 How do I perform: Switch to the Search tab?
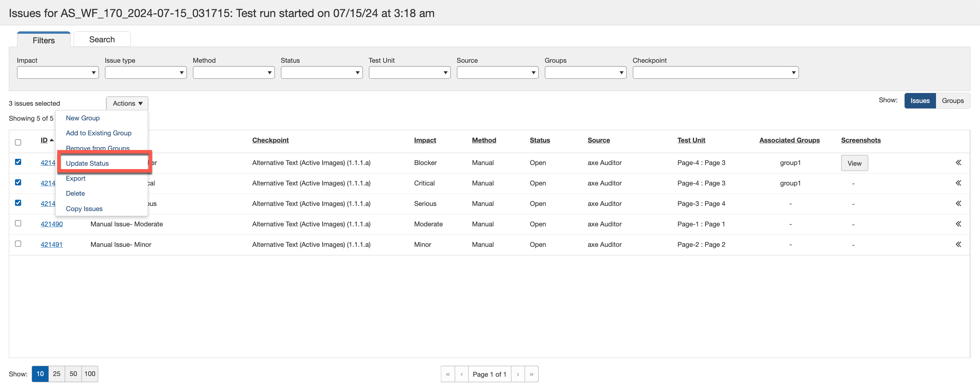point(102,40)
